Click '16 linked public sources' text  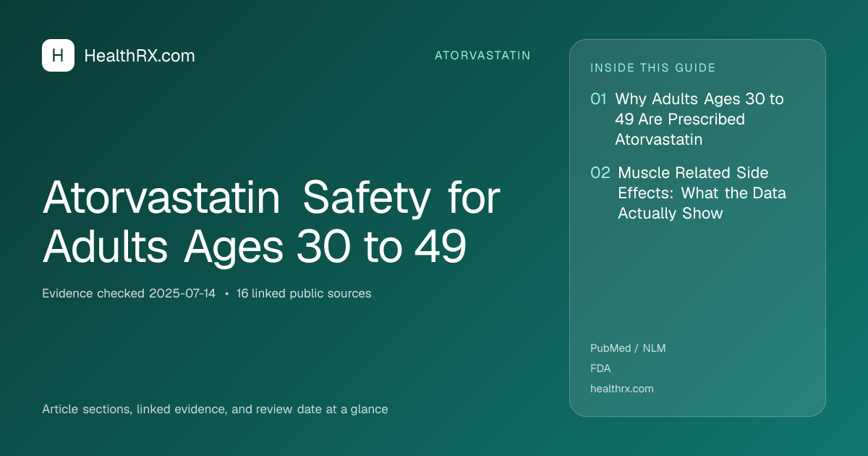(304, 294)
